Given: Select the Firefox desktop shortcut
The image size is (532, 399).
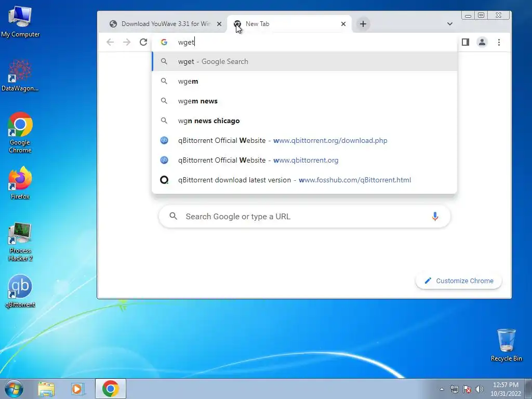Looking at the screenshot, I should (x=20, y=183).
